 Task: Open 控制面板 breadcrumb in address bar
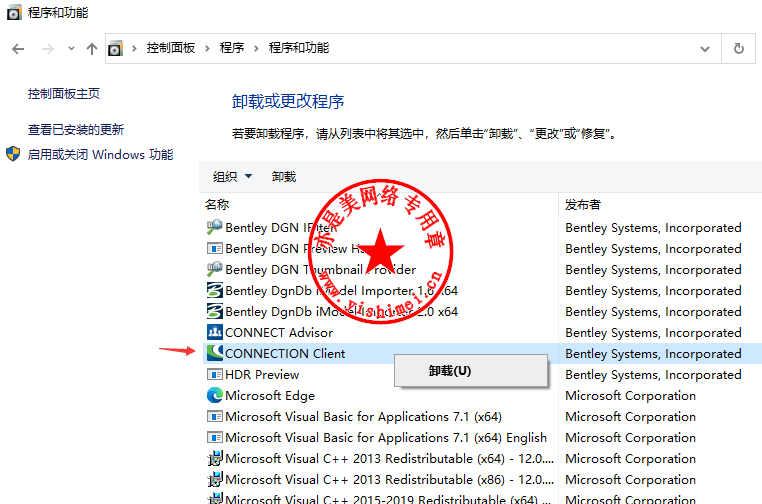tap(171, 48)
